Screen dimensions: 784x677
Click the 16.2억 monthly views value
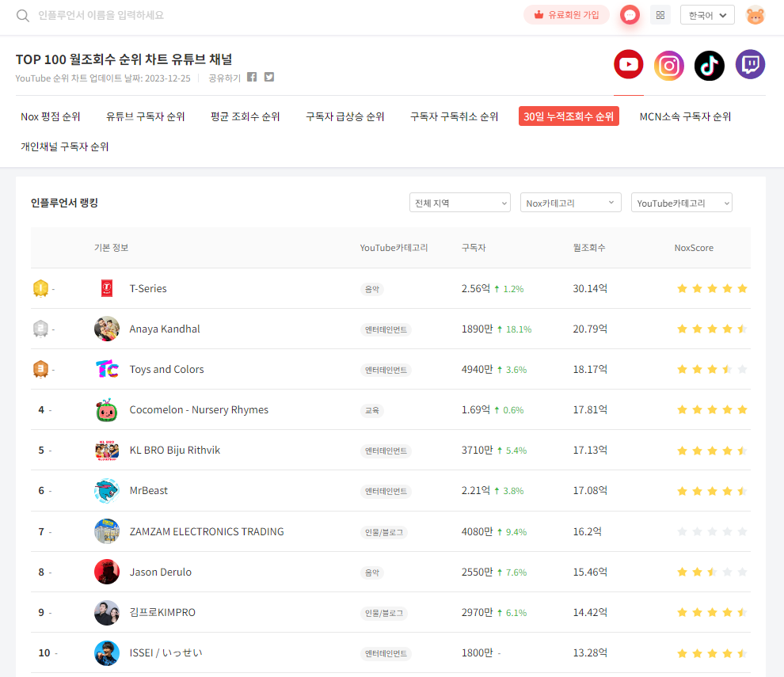pos(587,531)
